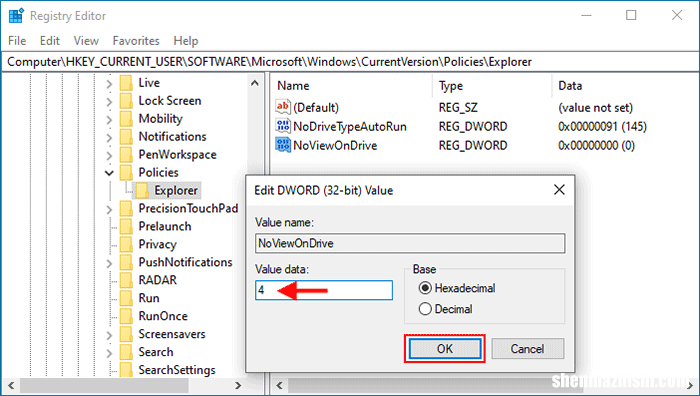
Task: Expand the PushNotifications key
Action: (109, 263)
